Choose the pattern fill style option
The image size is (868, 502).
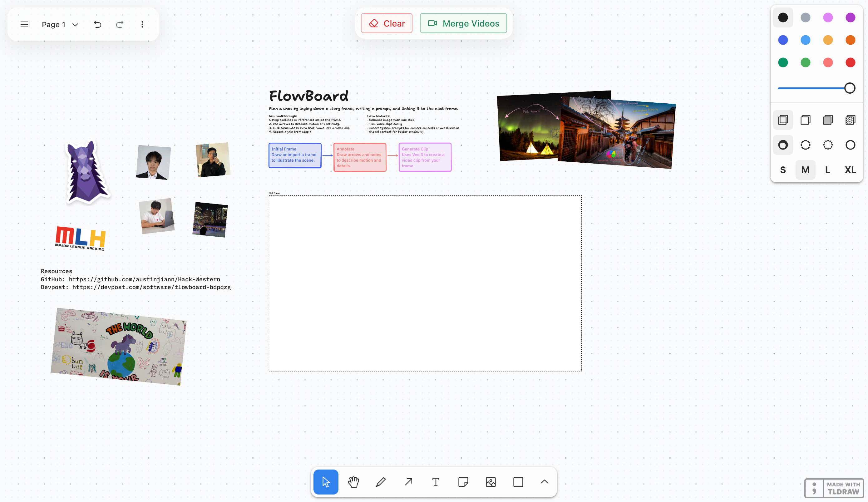pos(850,120)
